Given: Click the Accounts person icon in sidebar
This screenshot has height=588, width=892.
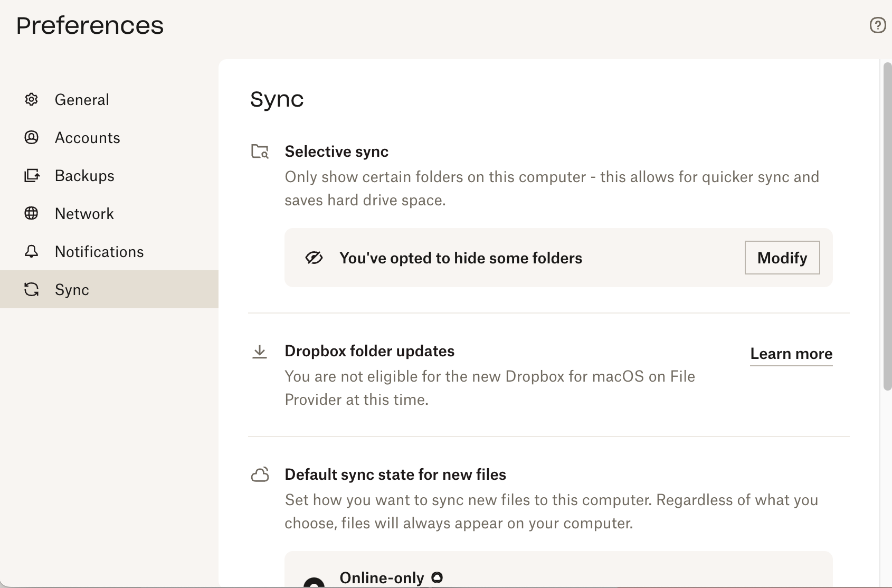Looking at the screenshot, I should click(x=31, y=137).
